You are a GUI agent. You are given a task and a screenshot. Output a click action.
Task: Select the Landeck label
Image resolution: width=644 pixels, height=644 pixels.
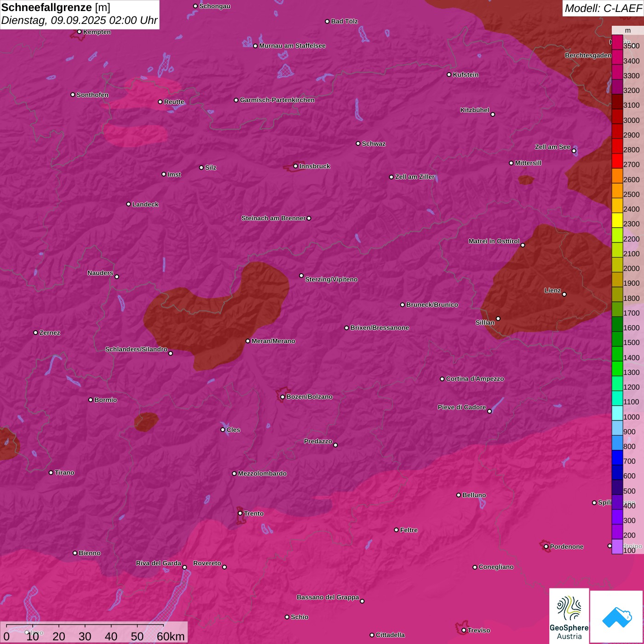pyautogui.click(x=145, y=204)
